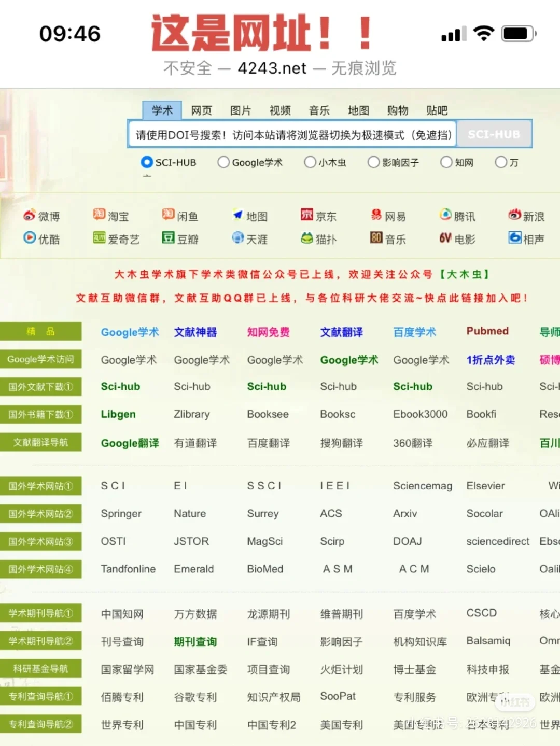Select the 知网 radio option
Image resolution: width=560 pixels, height=746 pixels.
tap(446, 162)
